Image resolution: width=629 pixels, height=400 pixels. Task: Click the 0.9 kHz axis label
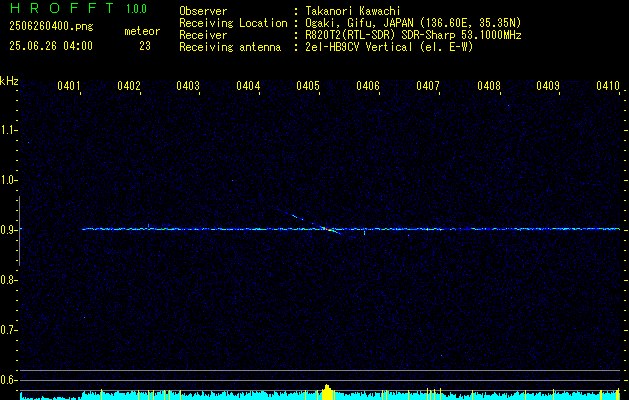click(8, 230)
